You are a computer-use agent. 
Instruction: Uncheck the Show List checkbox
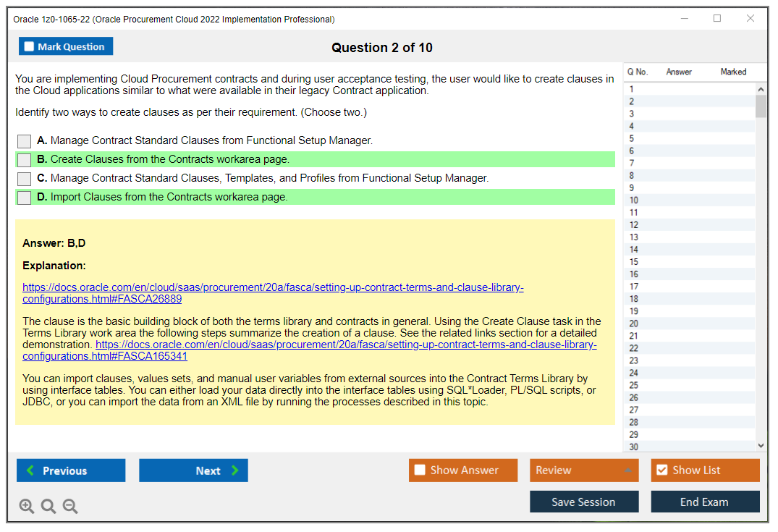click(661, 470)
